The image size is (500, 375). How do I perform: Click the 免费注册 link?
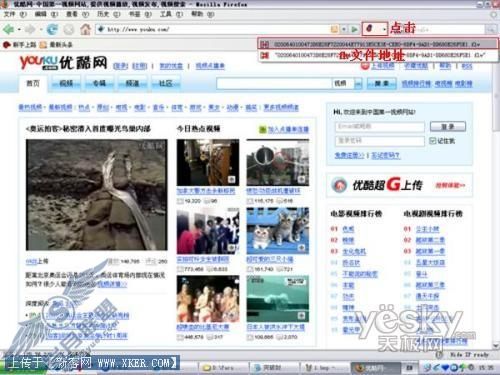[x=349, y=155]
